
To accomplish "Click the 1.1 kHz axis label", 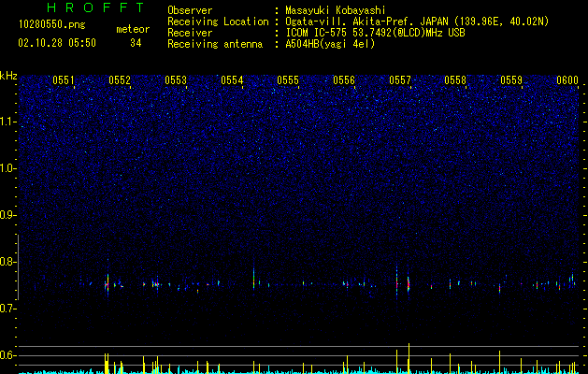I will [x=8, y=122].
